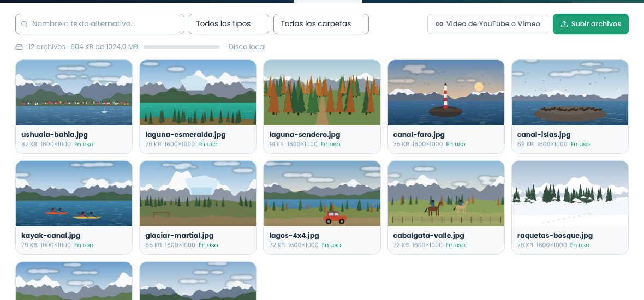This screenshot has height=300, width=644.
Task: Click En uso label under canal-faro.jpg
Action: (x=456, y=144)
